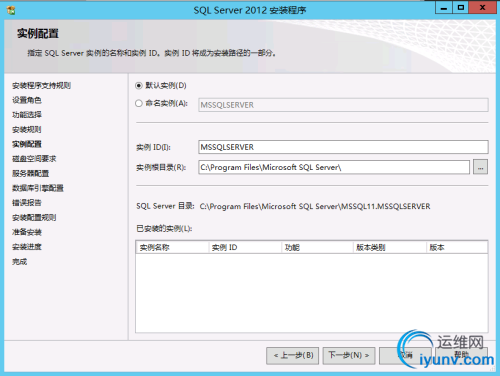Select the 完成 step

(19, 262)
